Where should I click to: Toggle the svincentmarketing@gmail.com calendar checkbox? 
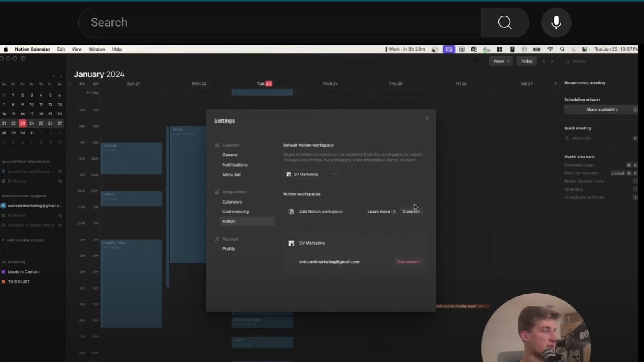(x=3, y=206)
